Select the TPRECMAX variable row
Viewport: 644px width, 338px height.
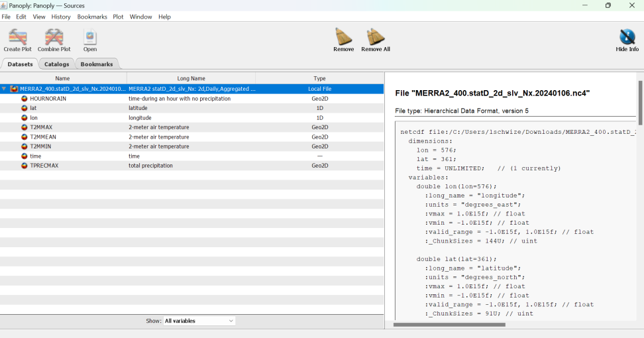(x=191, y=166)
